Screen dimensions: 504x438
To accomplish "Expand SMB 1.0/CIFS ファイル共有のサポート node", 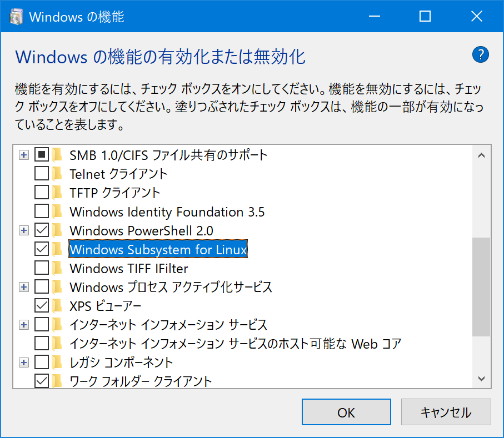I will coord(23,155).
